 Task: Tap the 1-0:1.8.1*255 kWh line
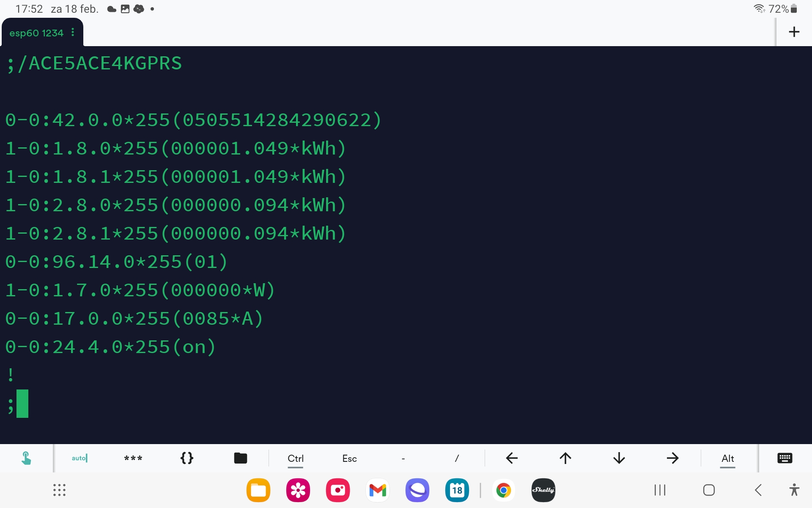click(176, 177)
